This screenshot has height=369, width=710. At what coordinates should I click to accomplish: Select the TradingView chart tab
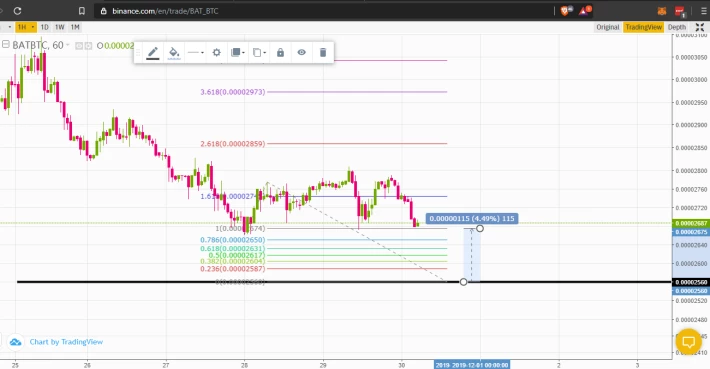point(643,27)
